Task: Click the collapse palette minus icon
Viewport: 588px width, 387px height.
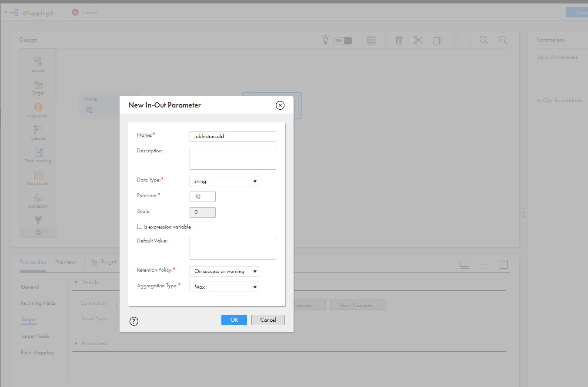Action: click(x=38, y=233)
